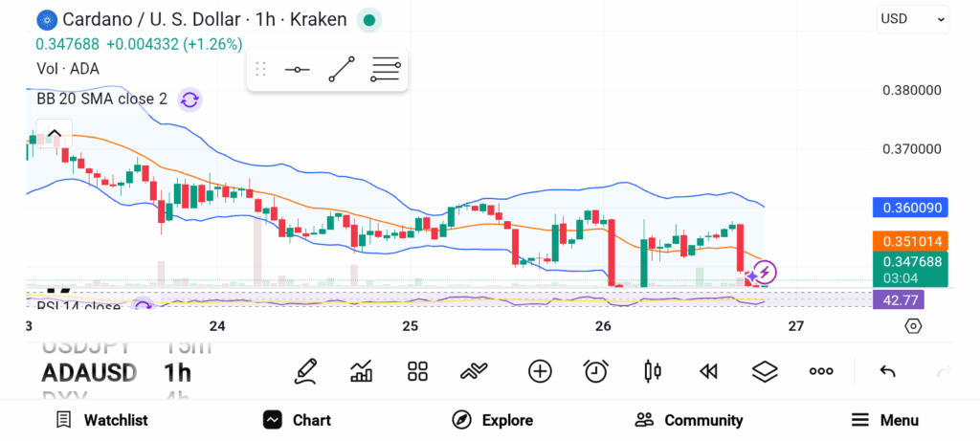Go to the Community tab
980x441 pixels.
[x=689, y=420]
